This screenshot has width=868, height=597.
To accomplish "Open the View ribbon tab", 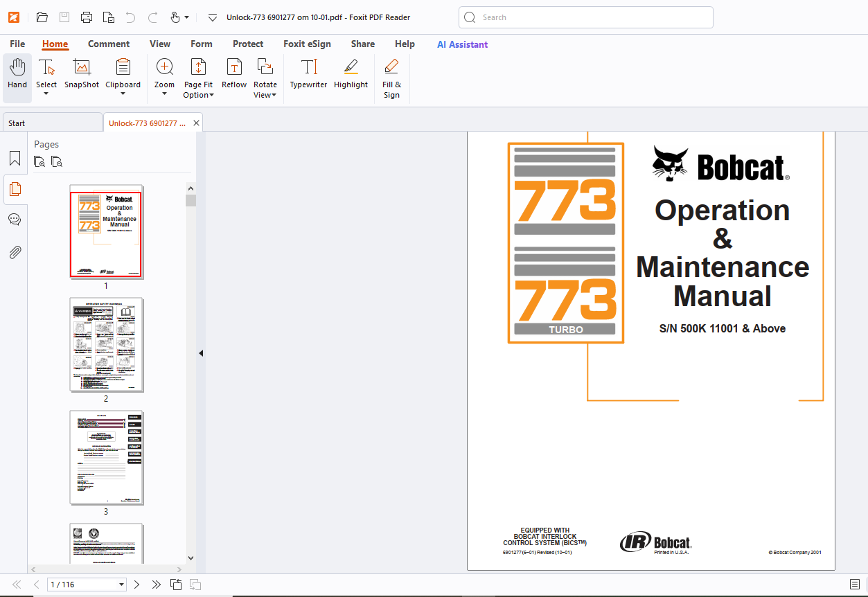I will pos(160,44).
